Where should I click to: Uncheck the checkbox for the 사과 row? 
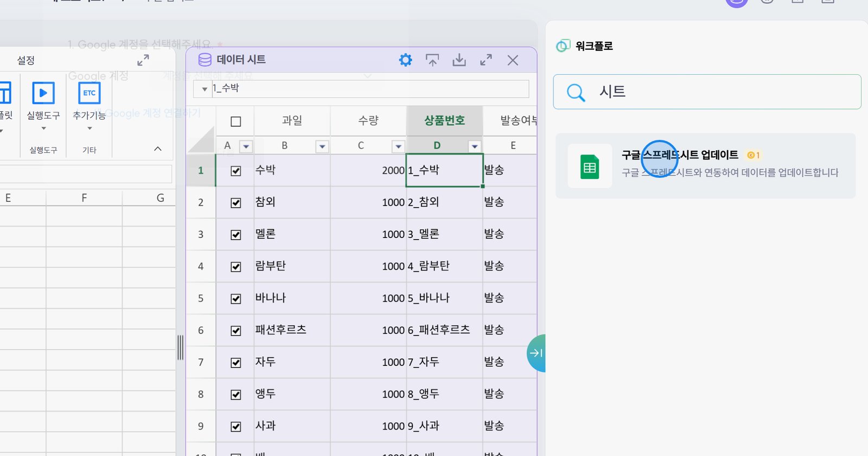236,427
